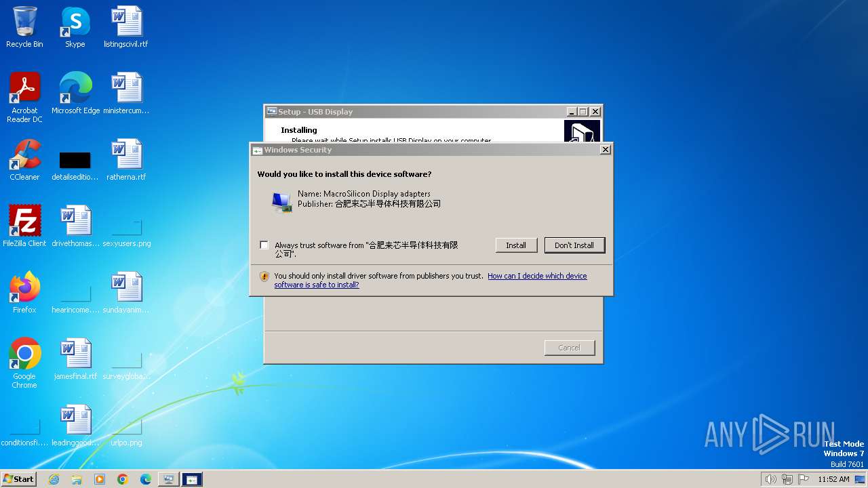Close the Windows Security dialog

[x=606, y=150]
